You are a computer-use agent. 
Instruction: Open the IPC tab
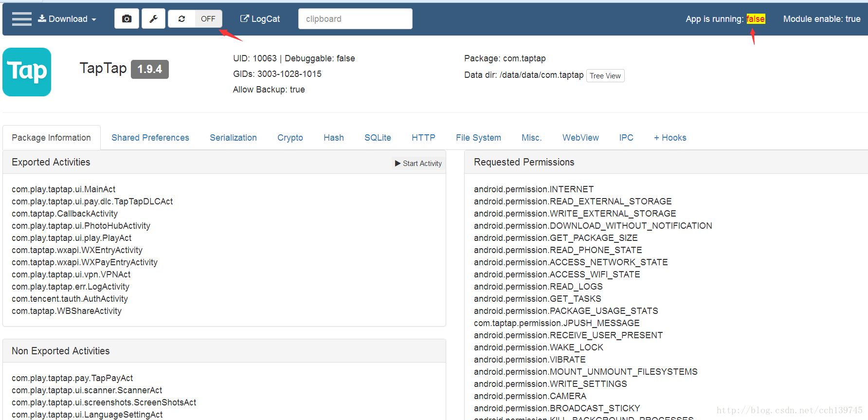626,138
